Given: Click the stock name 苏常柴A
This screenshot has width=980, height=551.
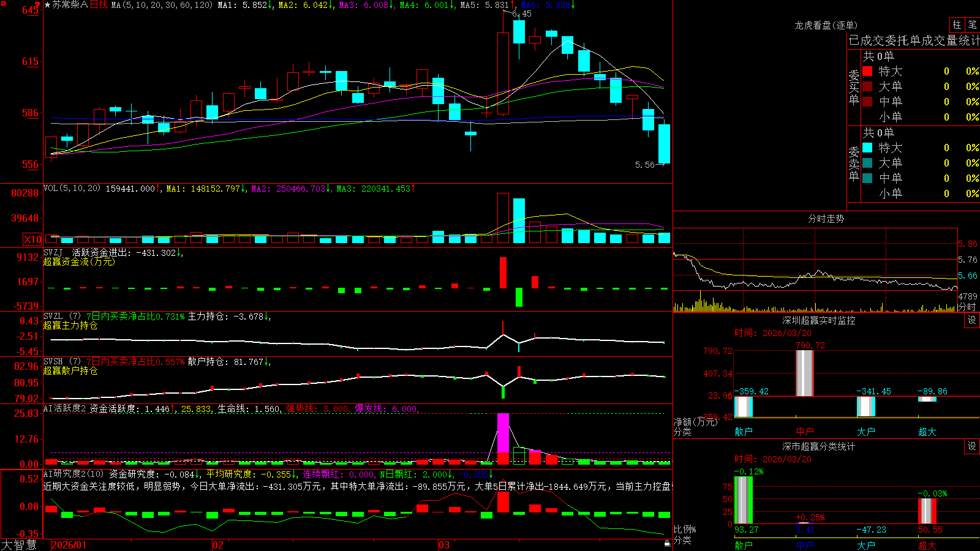Looking at the screenshot, I should 70,5.
